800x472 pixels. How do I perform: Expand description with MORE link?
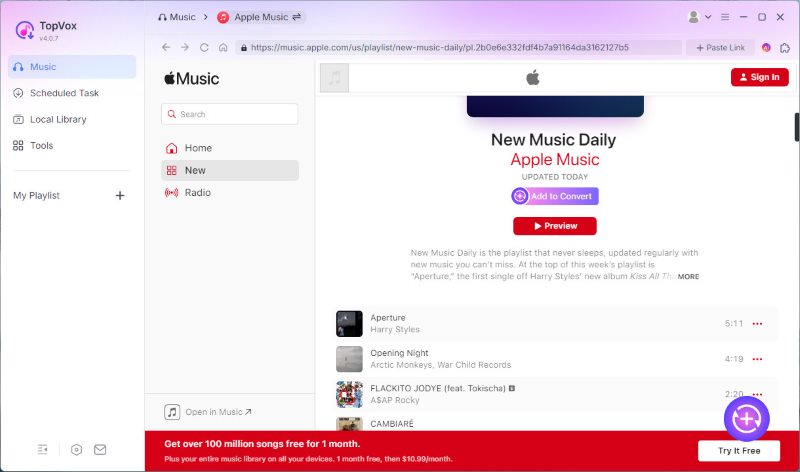click(688, 276)
